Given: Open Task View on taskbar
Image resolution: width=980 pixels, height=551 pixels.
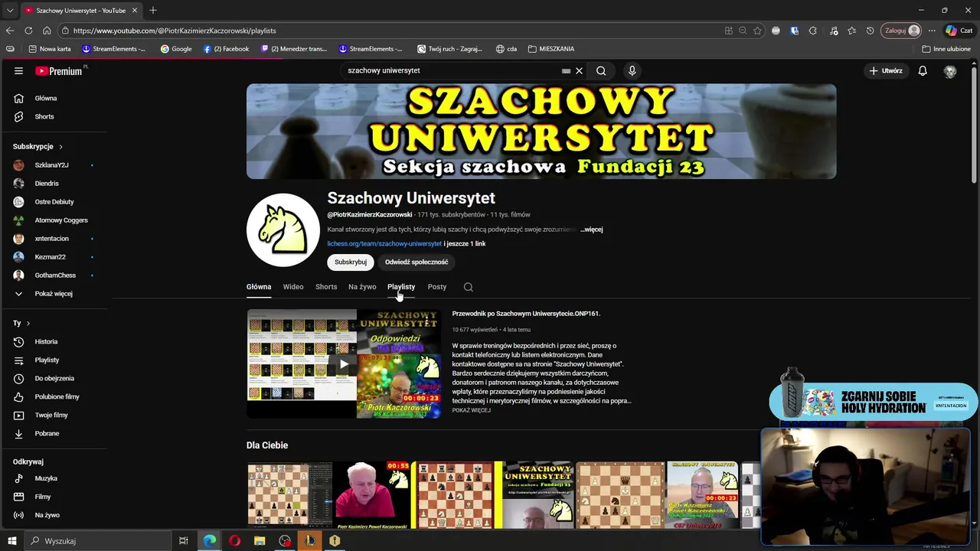Looking at the screenshot, I should coord(184,541).
